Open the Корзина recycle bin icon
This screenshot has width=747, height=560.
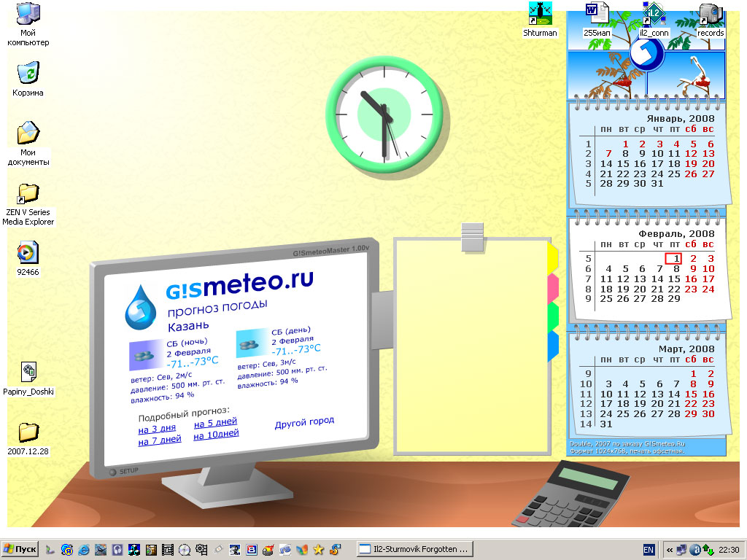28,74
